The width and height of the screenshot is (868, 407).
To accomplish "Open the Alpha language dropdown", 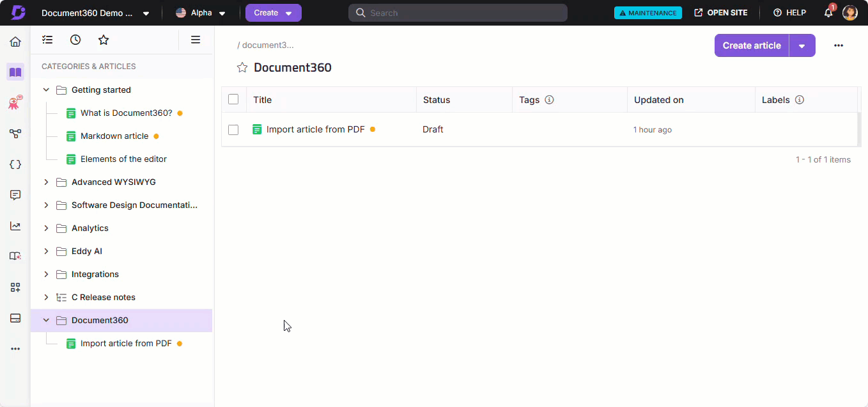I will (x=201, y=13).
